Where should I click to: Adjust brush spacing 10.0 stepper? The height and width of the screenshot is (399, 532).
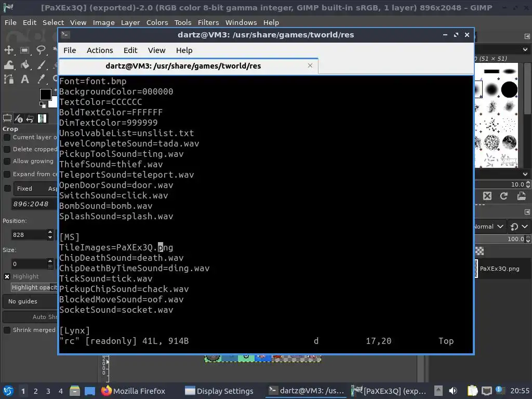pos(528,184)
